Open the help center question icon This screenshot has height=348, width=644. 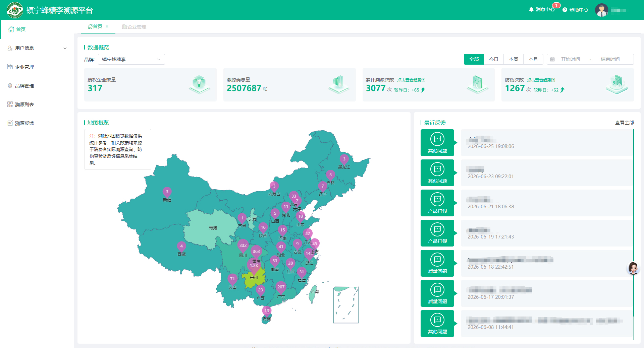565,10
